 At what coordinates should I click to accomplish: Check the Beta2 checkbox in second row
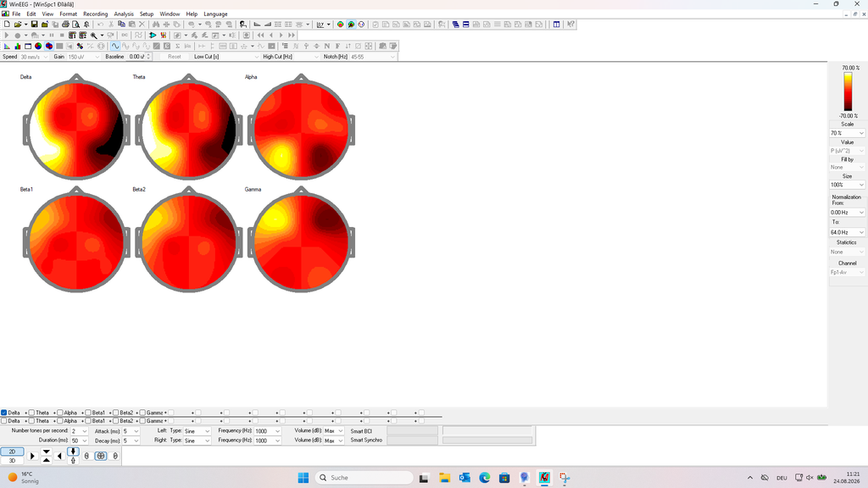(x=115, y=421)
